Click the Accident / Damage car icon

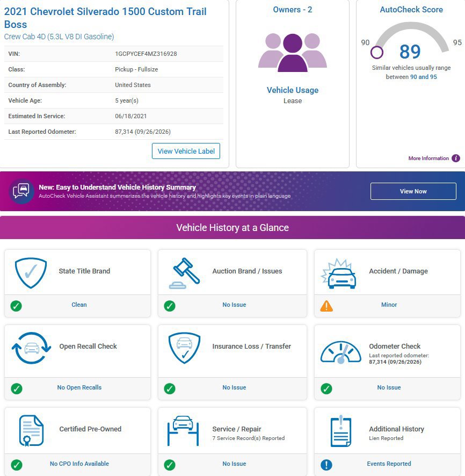(x=338, y=273)
